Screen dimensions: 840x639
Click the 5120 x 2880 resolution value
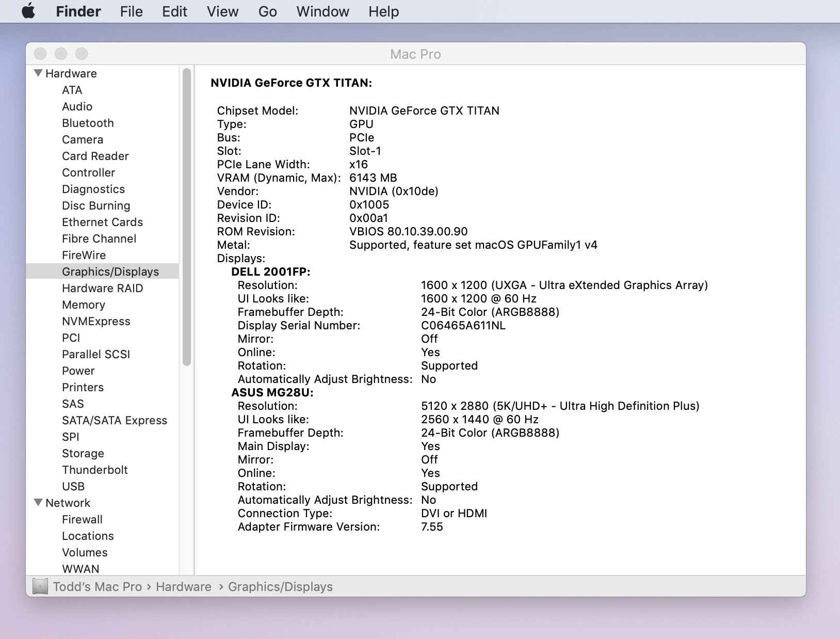[560, 406]
